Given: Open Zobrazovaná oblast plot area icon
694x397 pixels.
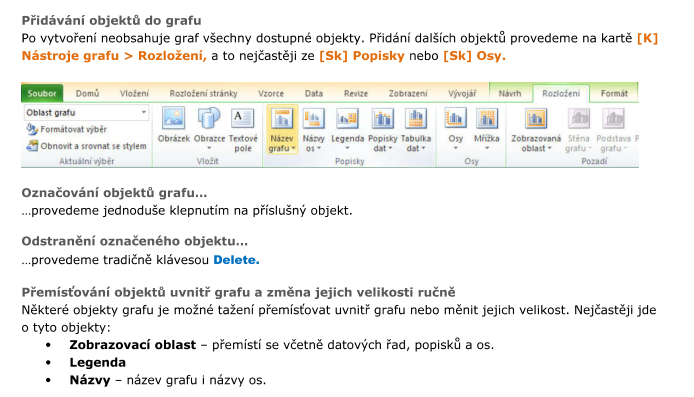Looking at the screenshot, I should coord(536,119).
